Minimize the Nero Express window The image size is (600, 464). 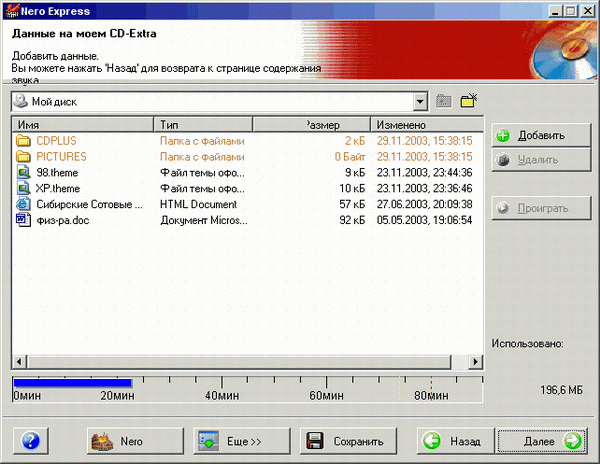[555, 11]
